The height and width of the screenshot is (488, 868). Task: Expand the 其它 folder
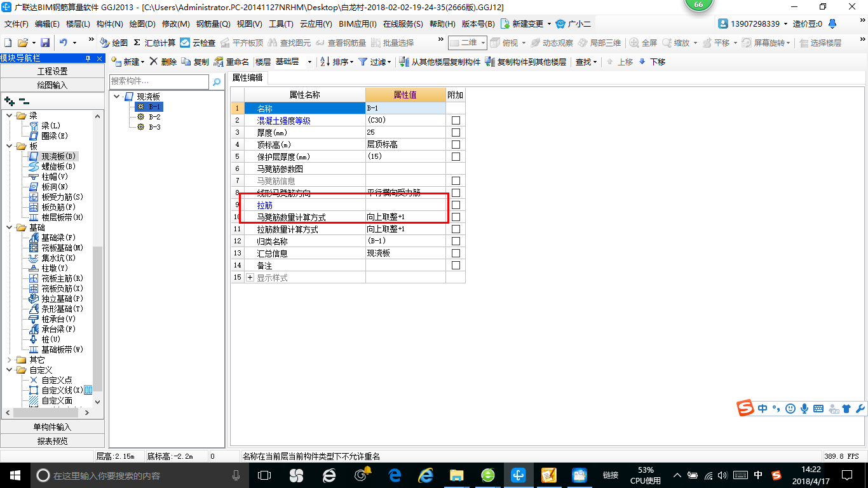click(9, 360)
